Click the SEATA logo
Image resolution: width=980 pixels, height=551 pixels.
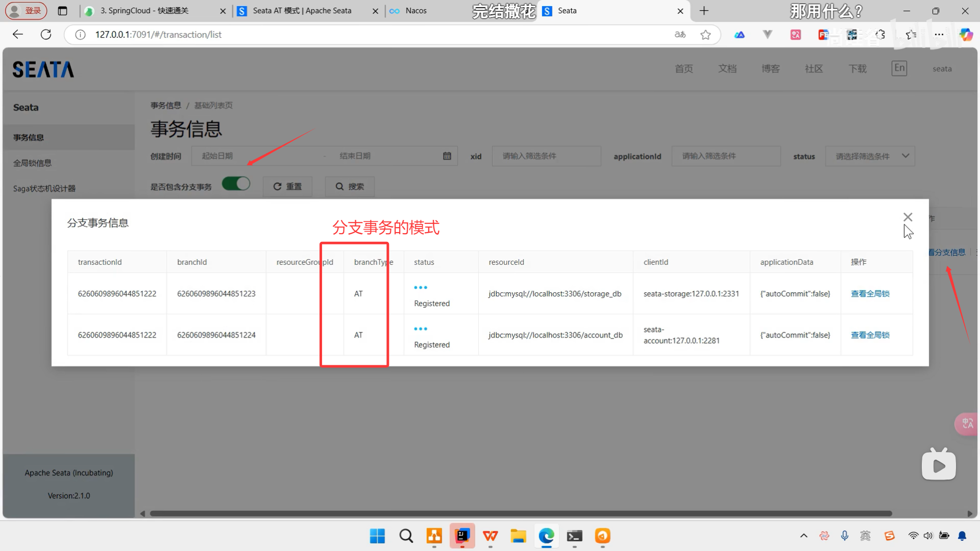(x=43, y=69)
